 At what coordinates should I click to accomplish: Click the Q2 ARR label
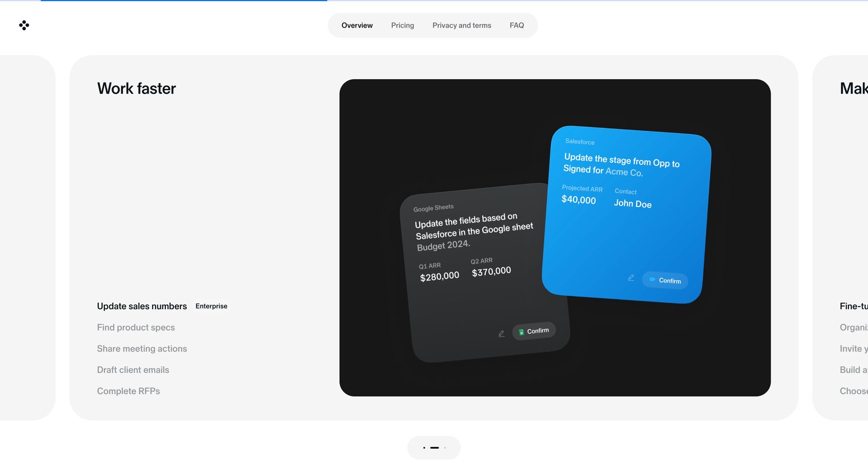click(x=482, y=261)
